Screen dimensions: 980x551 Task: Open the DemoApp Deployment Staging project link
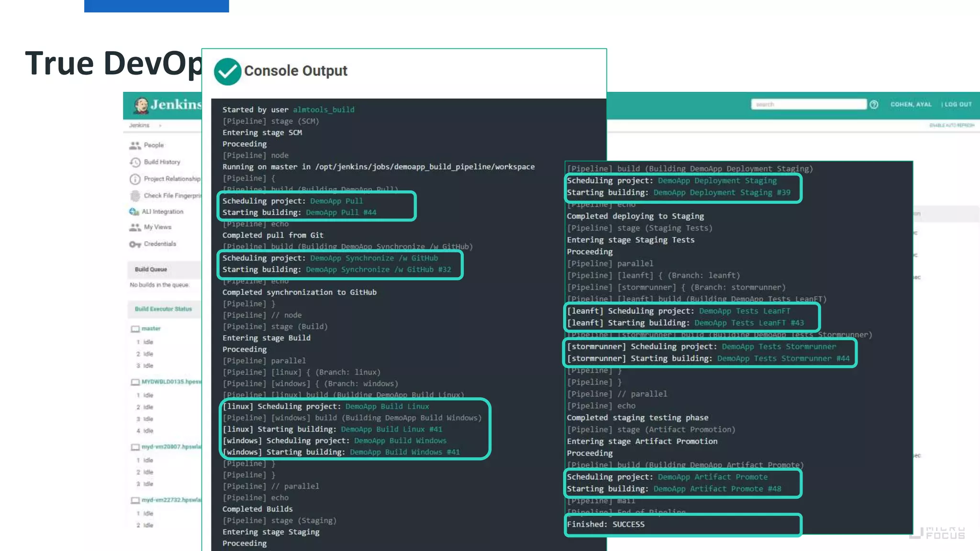pyautogui.click(x=717, y=180)
